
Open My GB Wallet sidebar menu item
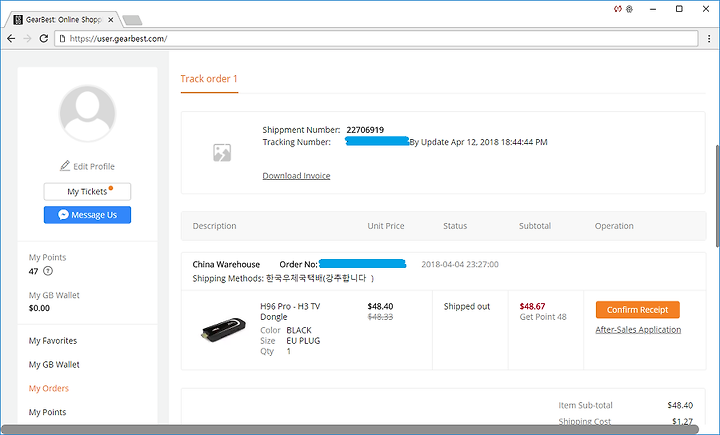[54, 365]
